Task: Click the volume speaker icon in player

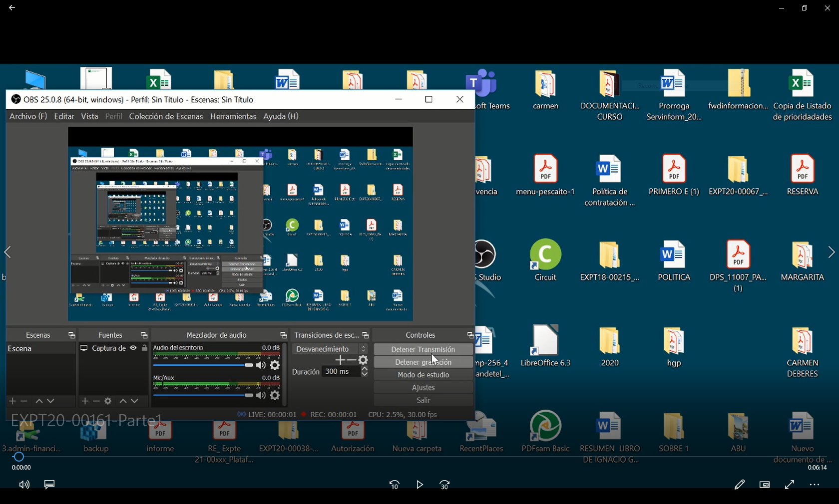Action: point(24,485)
